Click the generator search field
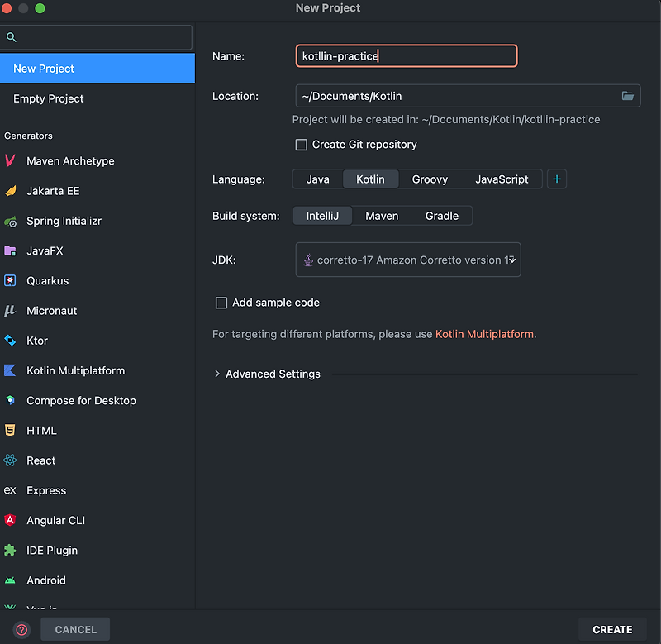The width and height of the screenshot is (661, 644). 97,37
